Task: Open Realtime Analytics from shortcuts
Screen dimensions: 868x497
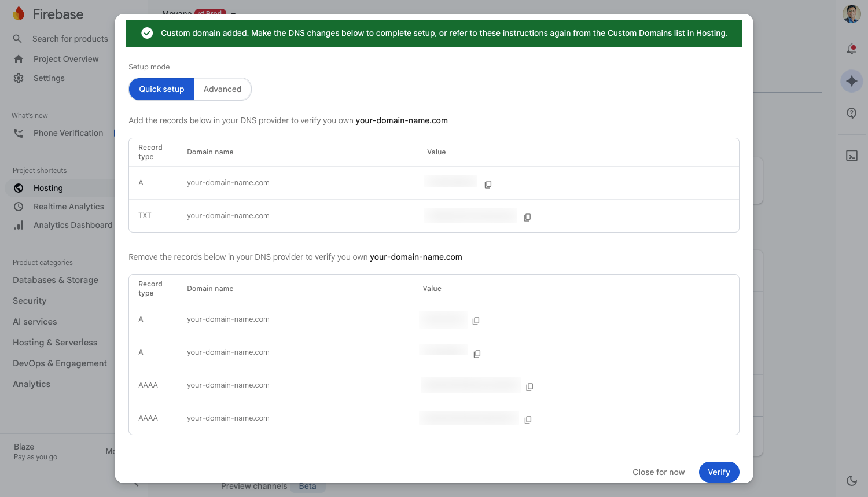Action: pyautogui.click(x=68, y=207)
